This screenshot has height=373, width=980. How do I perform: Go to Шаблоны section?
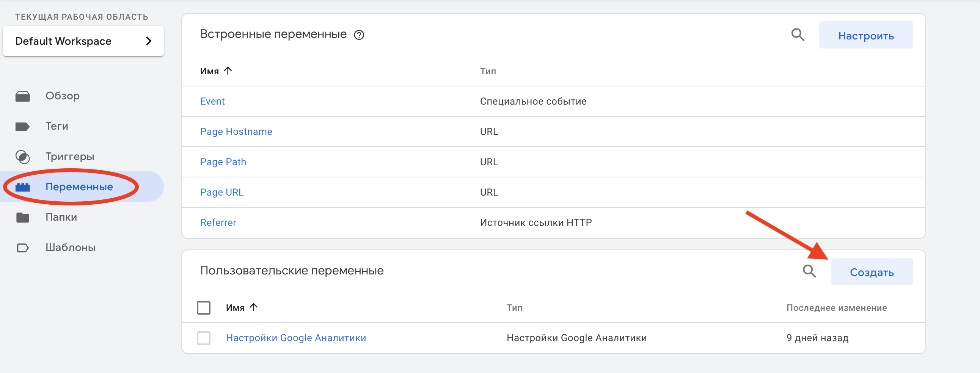pyautogui.click(x=71, y=248)
